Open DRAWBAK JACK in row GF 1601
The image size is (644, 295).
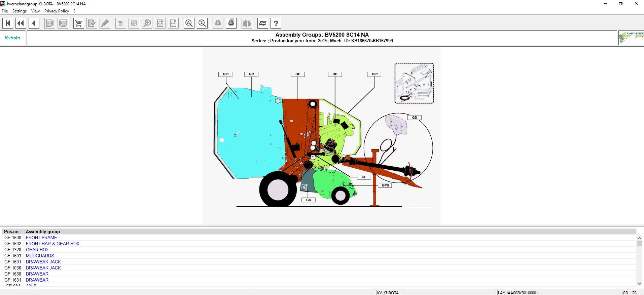(x=43, y=262)
